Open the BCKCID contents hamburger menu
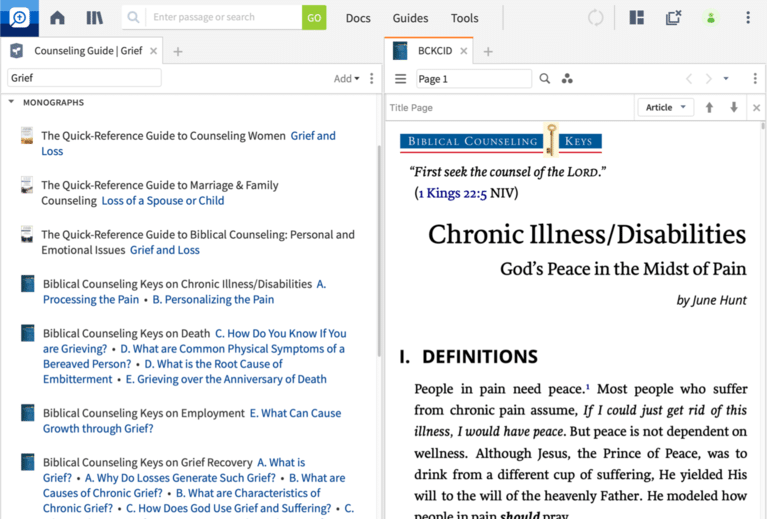Viewport: 767px width, 519px height. point(401,79)
